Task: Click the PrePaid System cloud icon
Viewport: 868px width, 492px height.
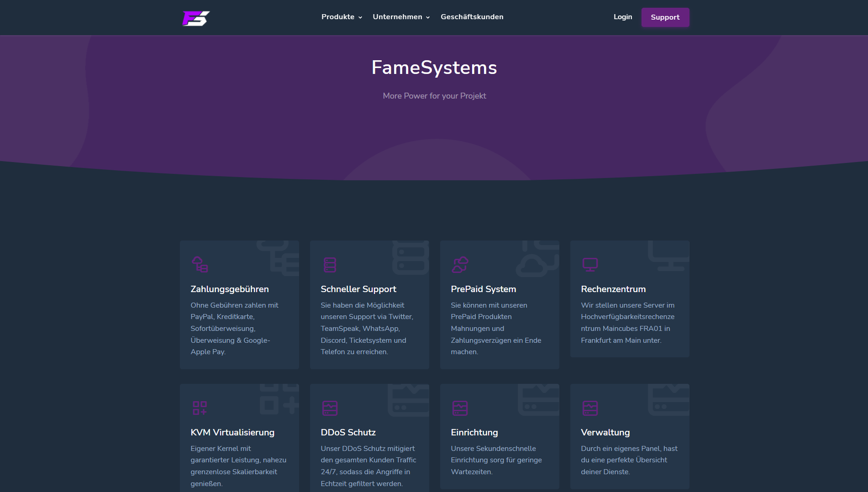Action: click(460, 265)
